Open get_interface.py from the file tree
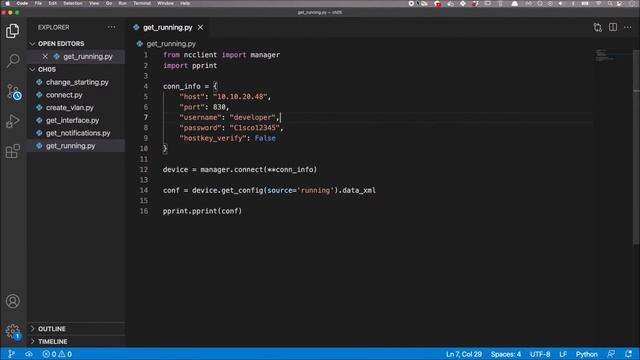Screen dimensions: 640x360 (x=73, y=120)
